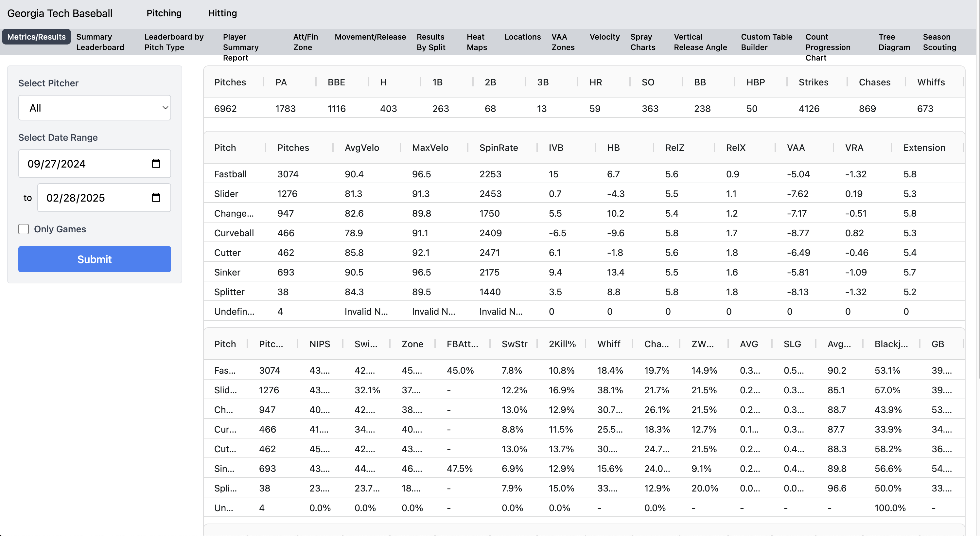980x536 pixels.
Task: Open the end date calendar picker icon
Action: pos(156,198)
